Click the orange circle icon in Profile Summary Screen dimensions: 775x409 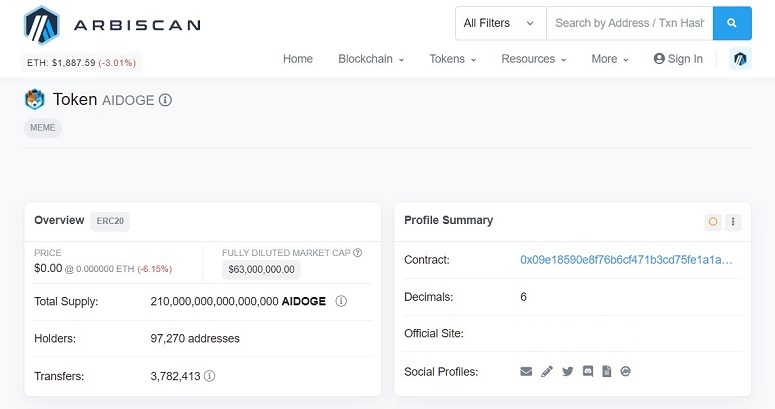[713, 222]
